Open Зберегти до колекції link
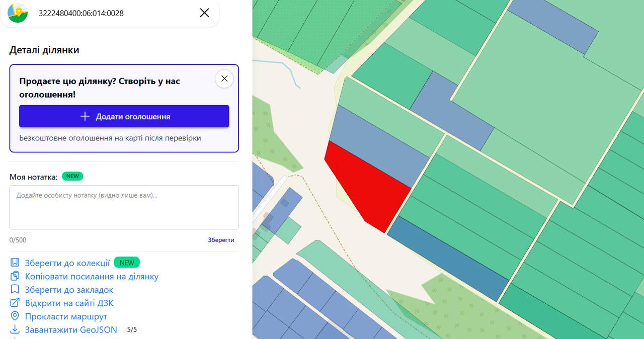The height and width of the screenshot is (339, 644). point(67,263)
